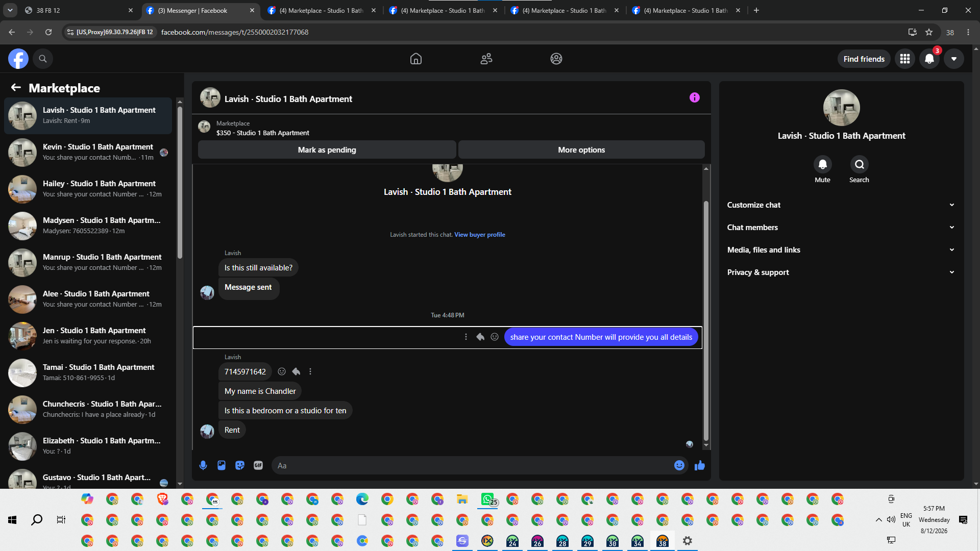Viewport: 980px width, 551px height.
Task: Switch to Messenger | Facebook tab
Action: click(200, 10)
